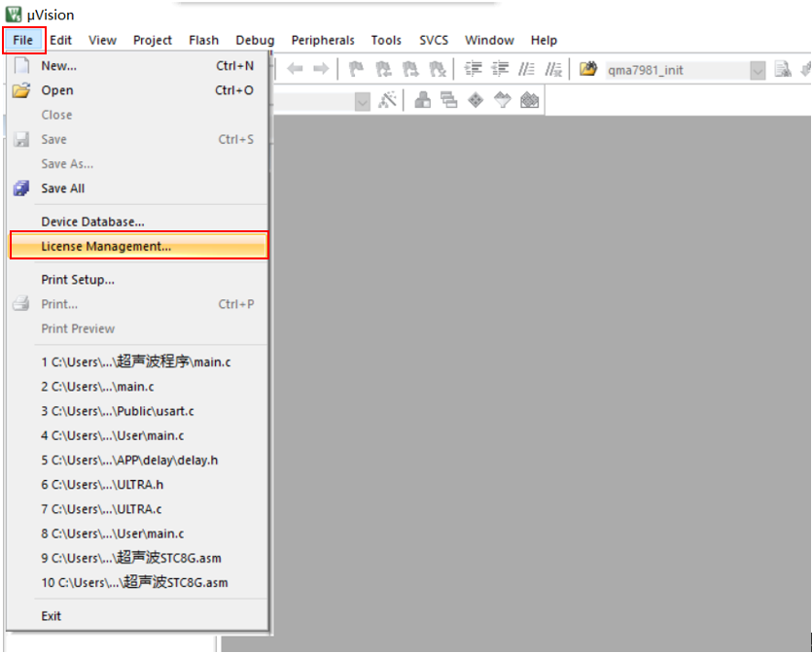
Task: Toggle the insert bookmark flag icon
Action: point(356,69)
